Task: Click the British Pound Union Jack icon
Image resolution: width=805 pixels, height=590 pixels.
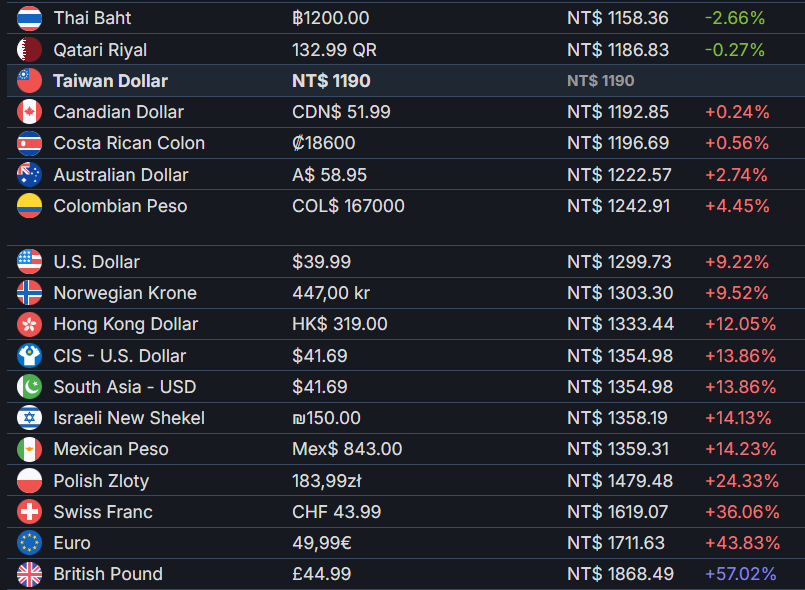Action: [29, 574]
